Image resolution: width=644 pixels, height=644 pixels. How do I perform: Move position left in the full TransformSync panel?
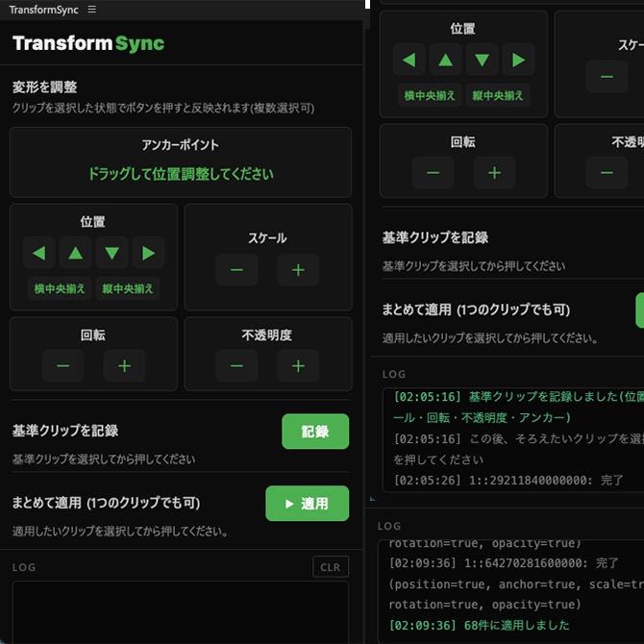39,253
